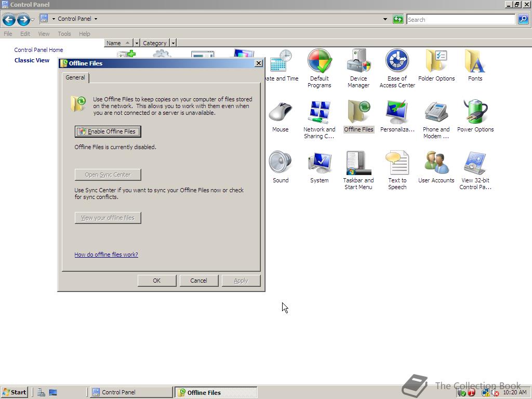Screen dimensions: 532x399
Task: Click the Show Desktop quick launch icon
Action: (x=53, y=392)
